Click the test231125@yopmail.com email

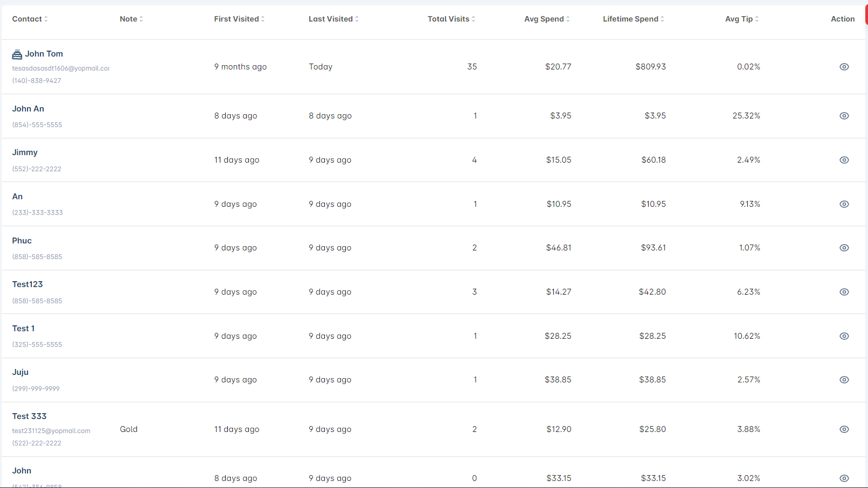coord(51,431)
